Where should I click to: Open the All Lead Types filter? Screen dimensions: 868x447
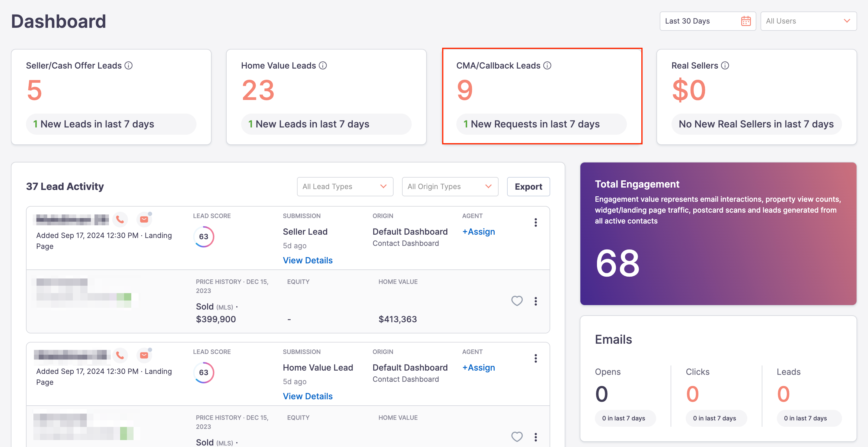pyautogui.click(x=345, y=186)
